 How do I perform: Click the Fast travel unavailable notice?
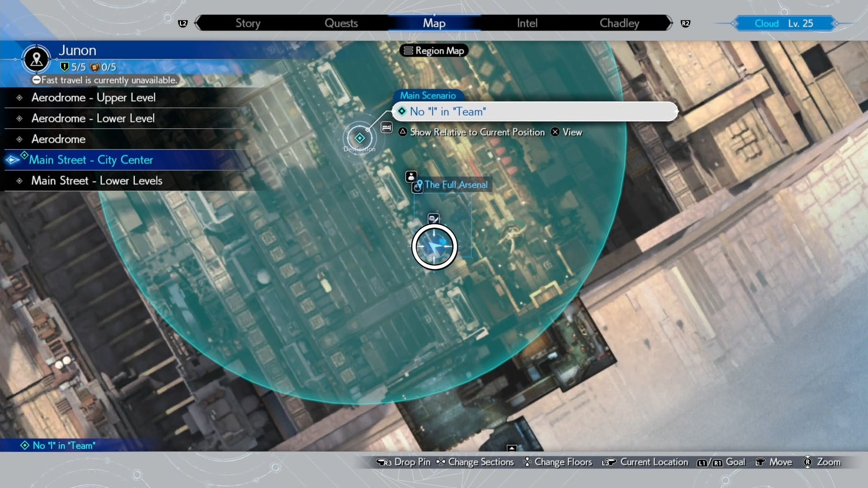click(x=105, y=80)
